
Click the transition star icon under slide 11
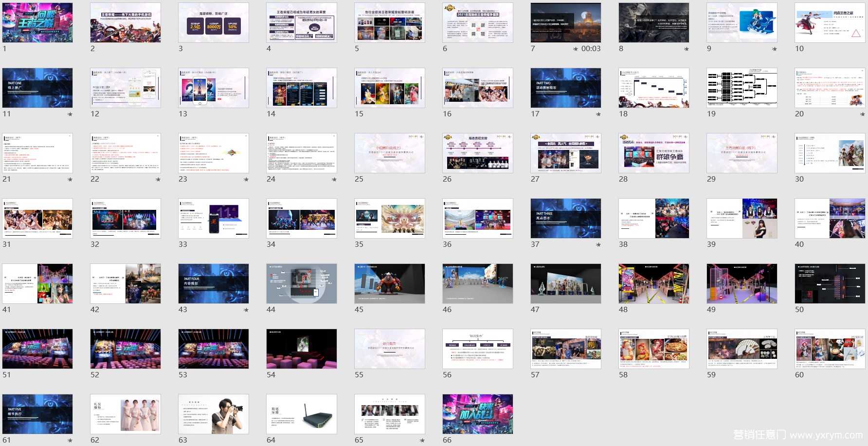click(x=70, y=114)
